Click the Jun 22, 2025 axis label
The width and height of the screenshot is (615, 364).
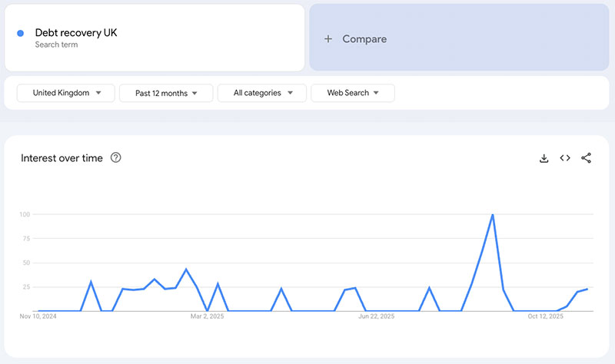376,316
